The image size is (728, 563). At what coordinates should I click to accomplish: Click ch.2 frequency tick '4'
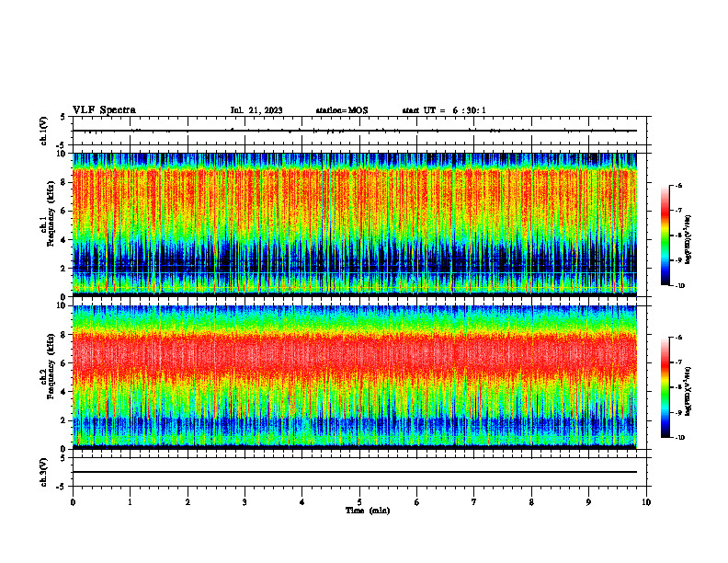pos(63,392)
